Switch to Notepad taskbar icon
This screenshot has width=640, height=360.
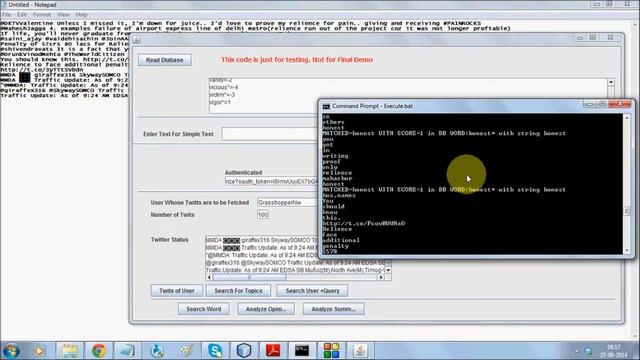[127, 351]
